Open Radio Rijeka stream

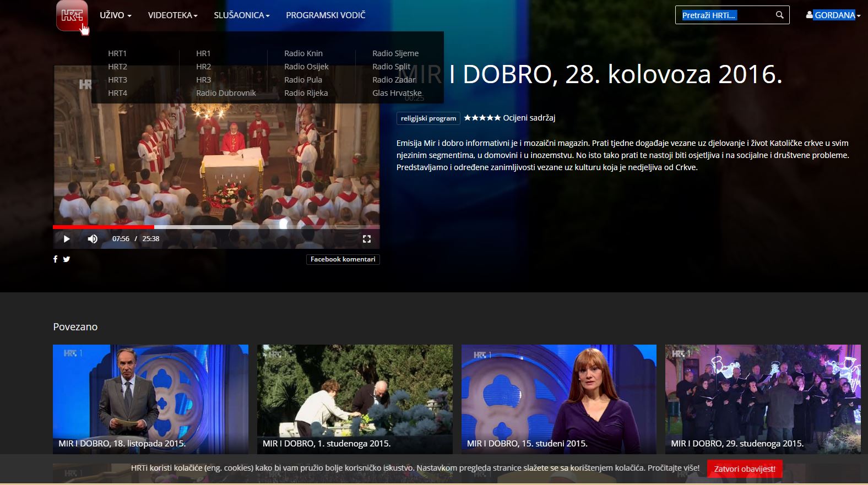[x=306, y=93]
